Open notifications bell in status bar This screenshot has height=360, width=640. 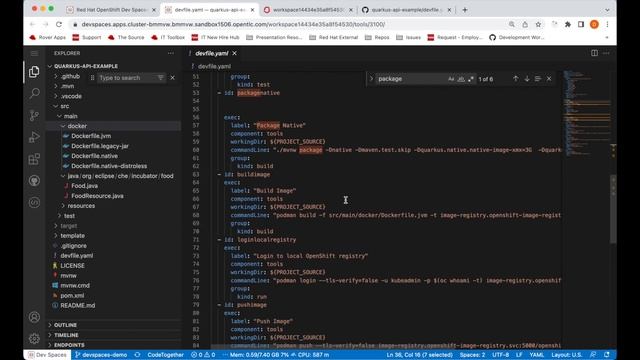click(607, 355)
